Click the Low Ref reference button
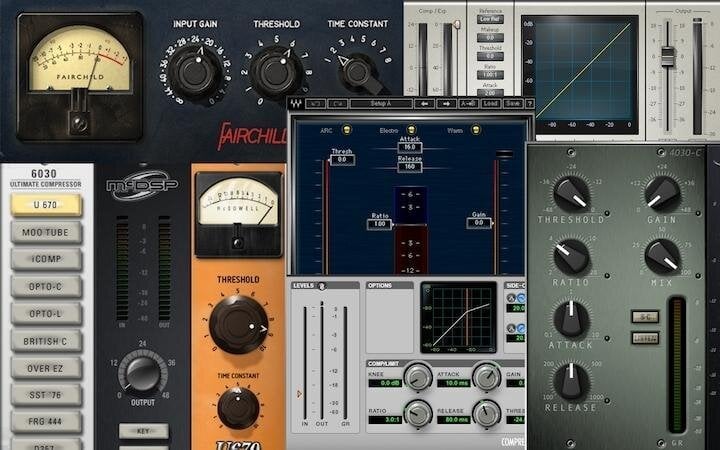This screenshot has width=720, height=450. coord(490,19)
